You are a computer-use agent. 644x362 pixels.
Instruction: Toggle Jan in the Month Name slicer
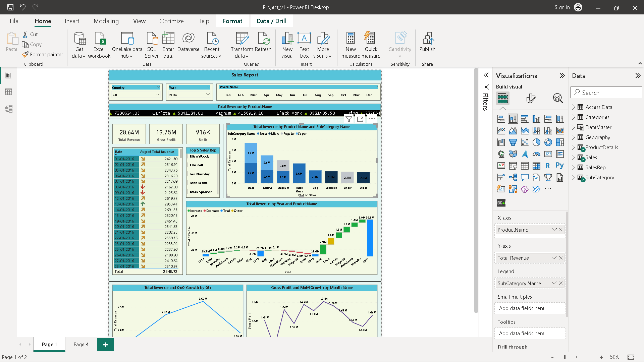227,95
